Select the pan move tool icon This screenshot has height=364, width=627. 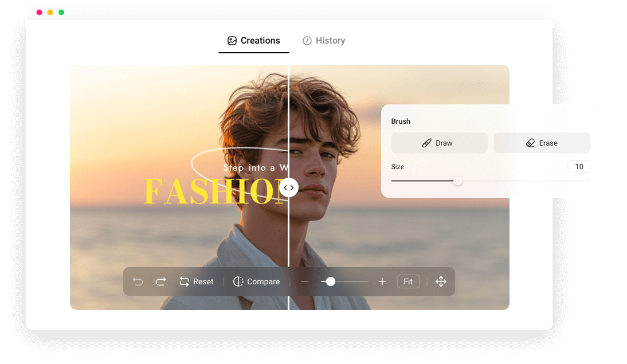tap(441, 281)
